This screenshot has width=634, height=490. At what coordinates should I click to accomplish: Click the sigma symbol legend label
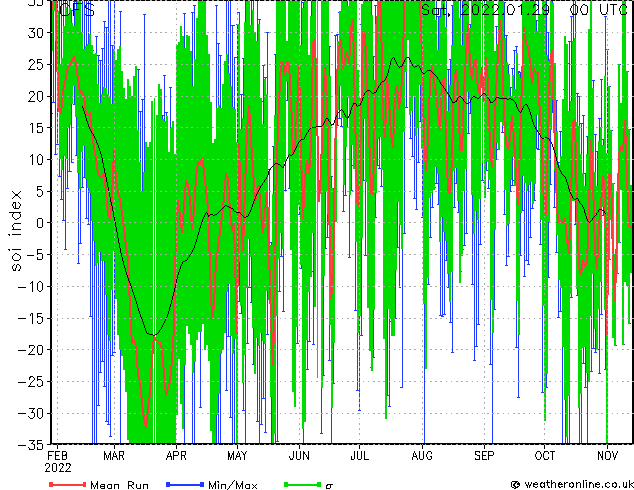pos(329,486)
